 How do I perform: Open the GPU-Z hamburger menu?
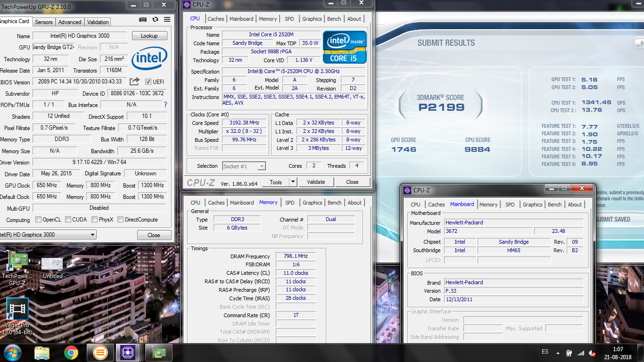click(x=167, y=20)
